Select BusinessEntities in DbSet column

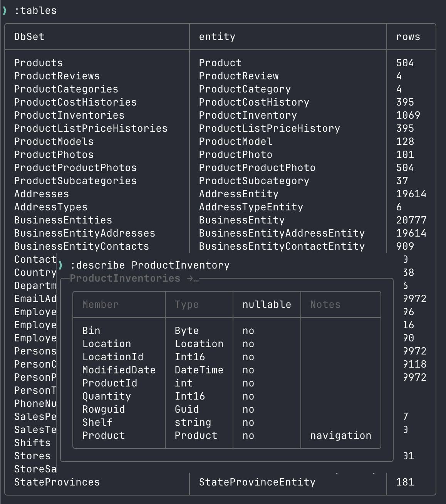pyautogui.click(x=63, y=220)
